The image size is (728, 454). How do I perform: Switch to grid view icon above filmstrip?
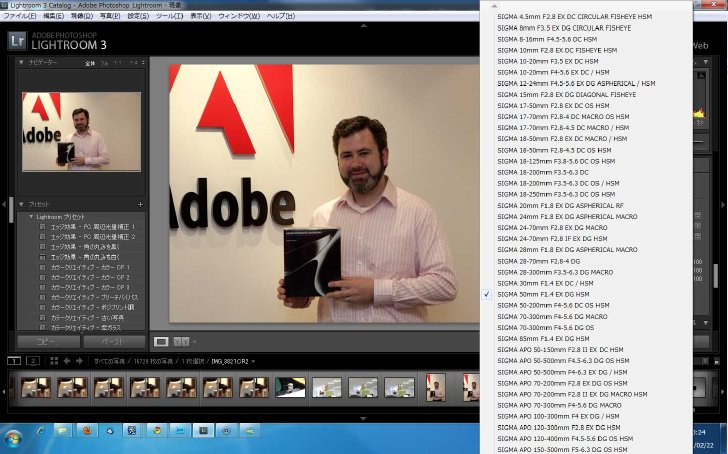point(54,361)
